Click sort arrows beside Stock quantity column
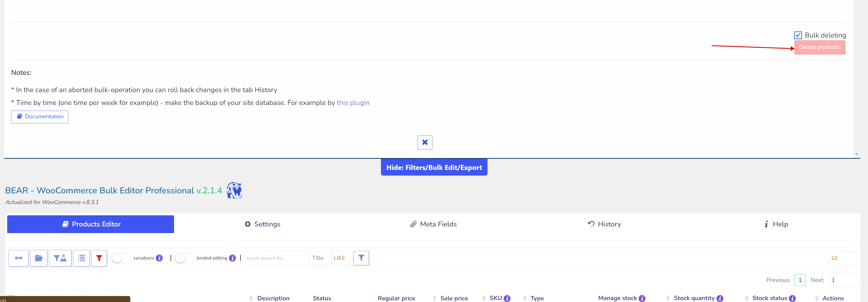Image resolution: width=868 pixels, height=302 pixels. pyautogui.click(x=668, y=298)
